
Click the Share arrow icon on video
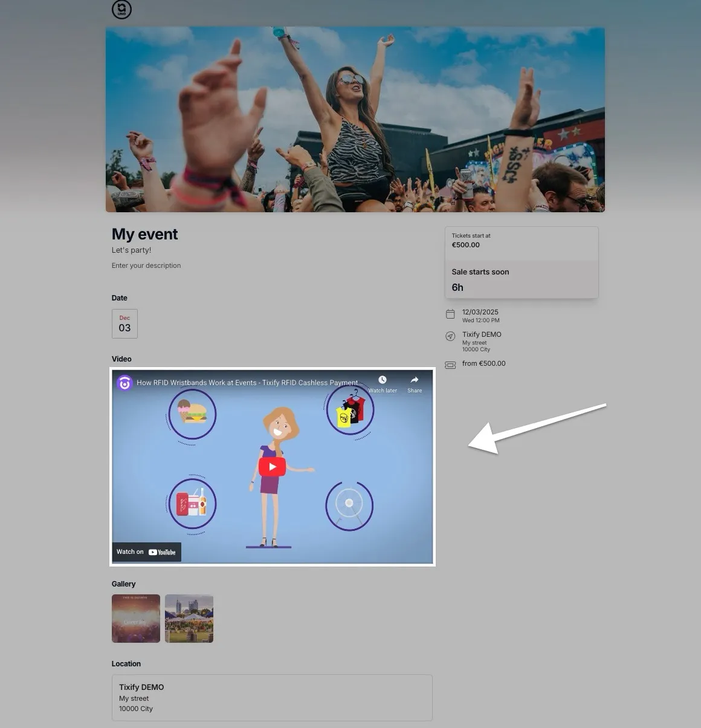tap(415, 380)
